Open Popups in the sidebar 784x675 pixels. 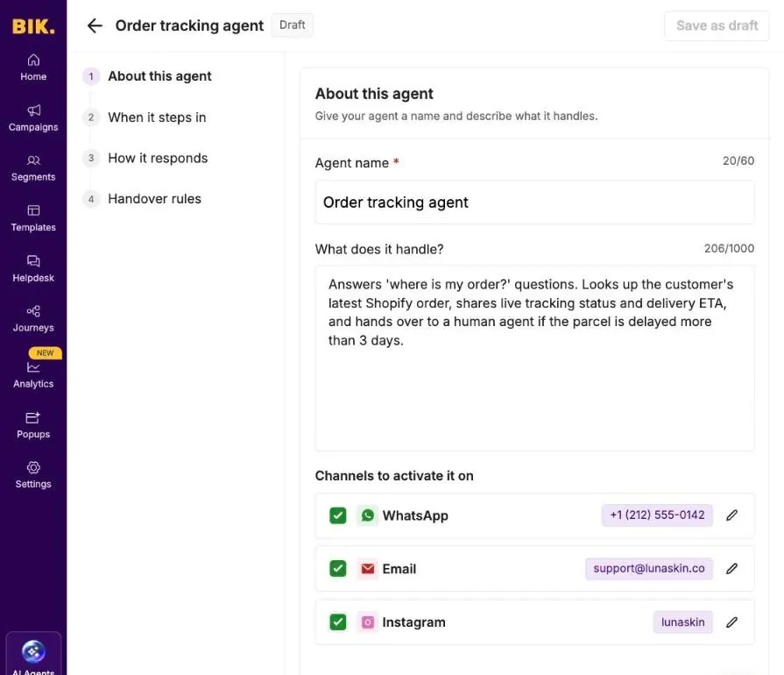(33, 425)
